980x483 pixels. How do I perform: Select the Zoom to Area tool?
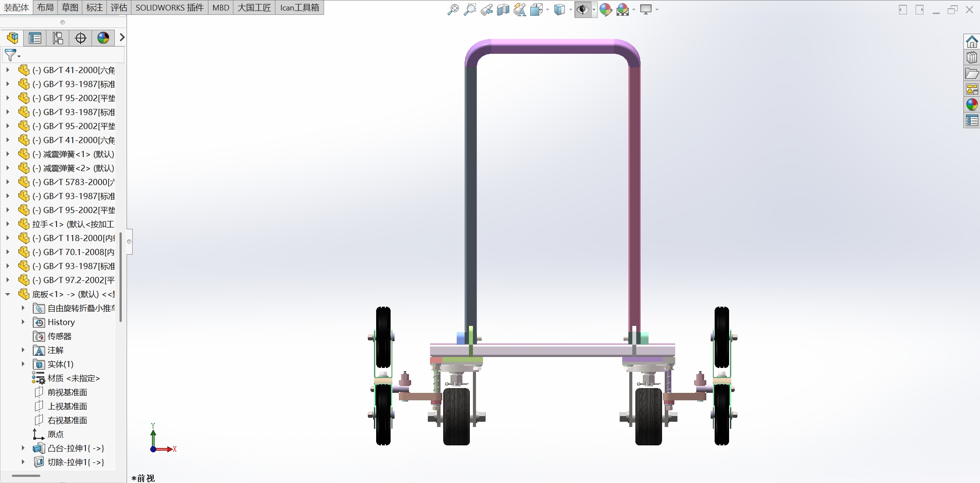469,10
